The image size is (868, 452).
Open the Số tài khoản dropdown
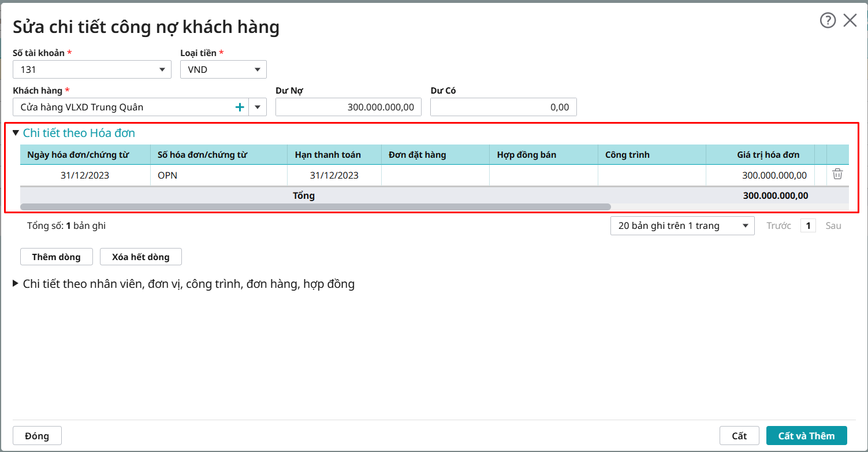tap(162, 70)
